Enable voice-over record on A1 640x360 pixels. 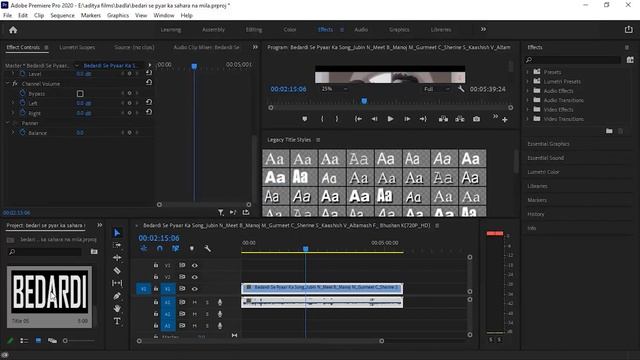click(x=220, y=302)
